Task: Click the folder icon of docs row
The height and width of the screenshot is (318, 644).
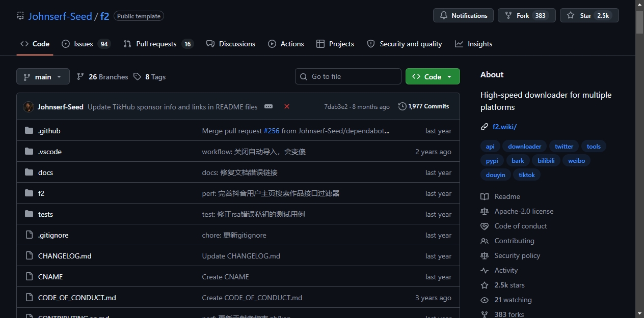Action: [x=29, y=172]
